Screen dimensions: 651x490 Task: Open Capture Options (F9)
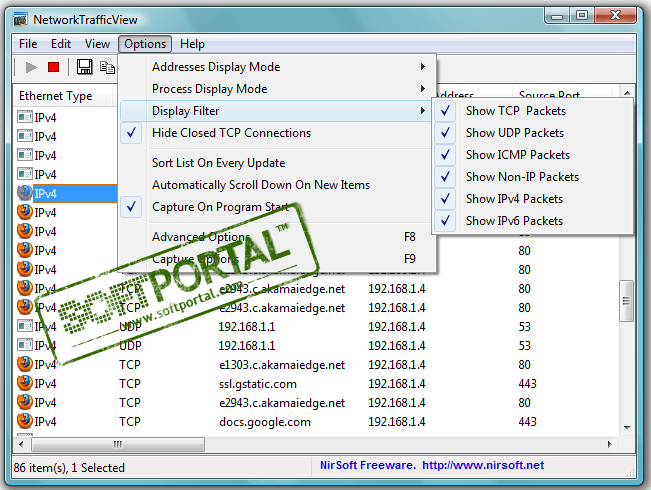click(277, 259)
